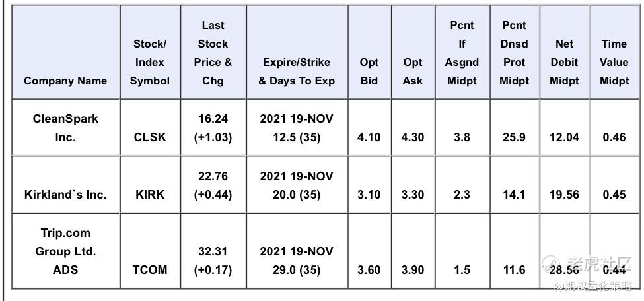Click the Opt Ask column header
The height and width of the screenshot is (301, 644).
click(x=412, y=71)
